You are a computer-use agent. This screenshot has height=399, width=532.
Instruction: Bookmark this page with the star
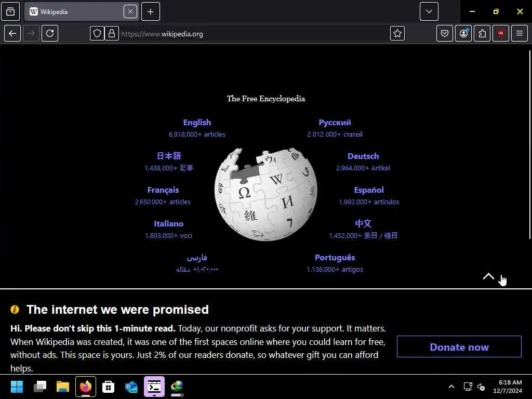[397, 34]
